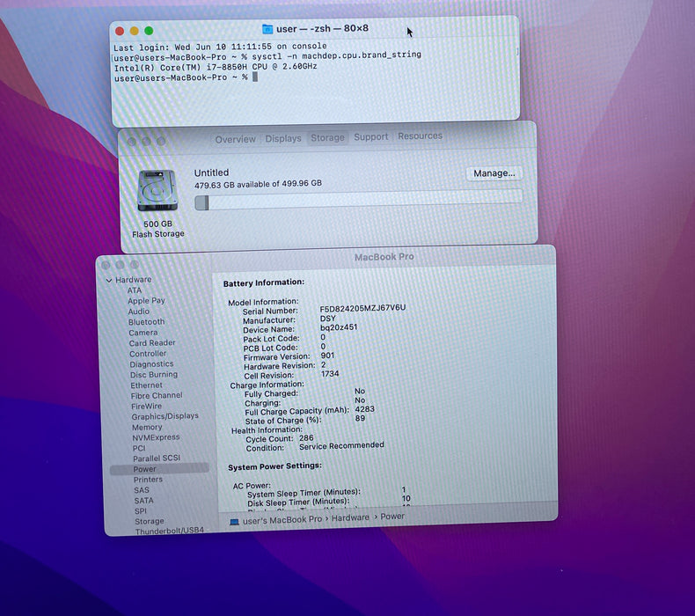
Task: Click the Manage... button
Action: pyautogui.click(x=494, y=173)
